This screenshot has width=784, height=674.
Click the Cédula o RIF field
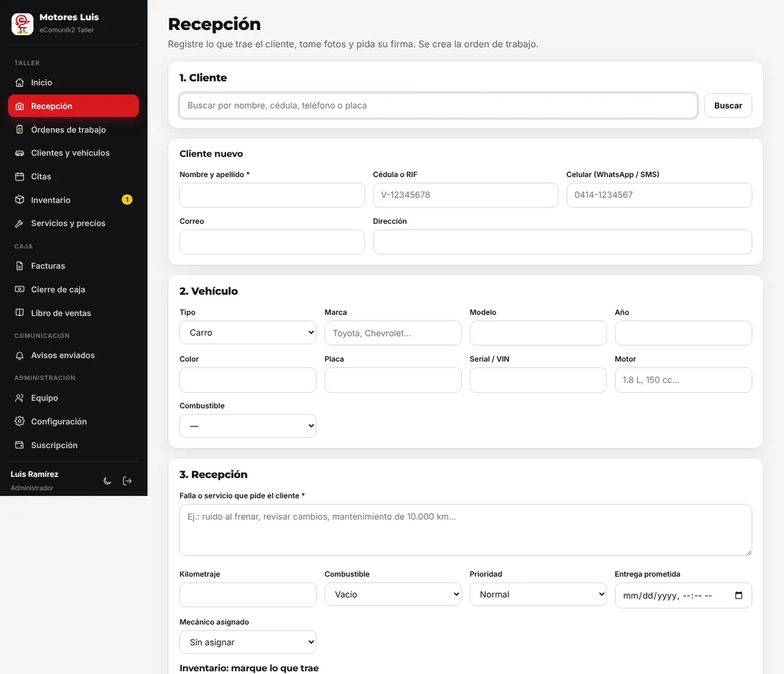coord(466,195)
